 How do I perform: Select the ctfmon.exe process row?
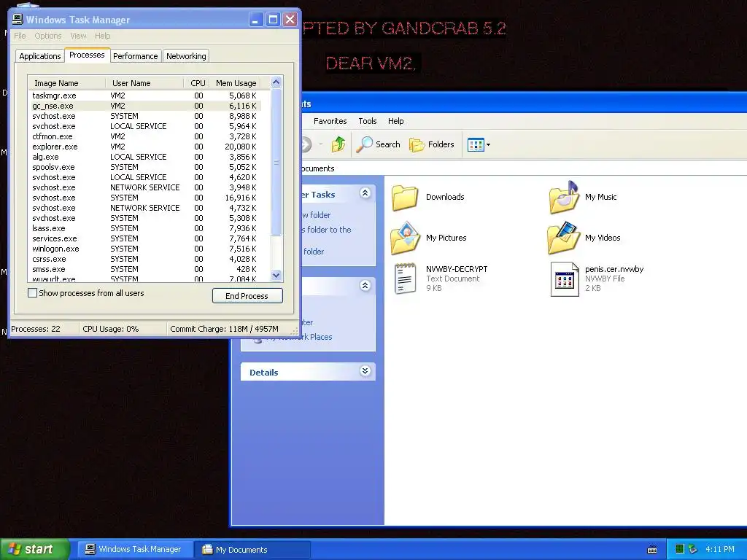[x=145, y=136]
